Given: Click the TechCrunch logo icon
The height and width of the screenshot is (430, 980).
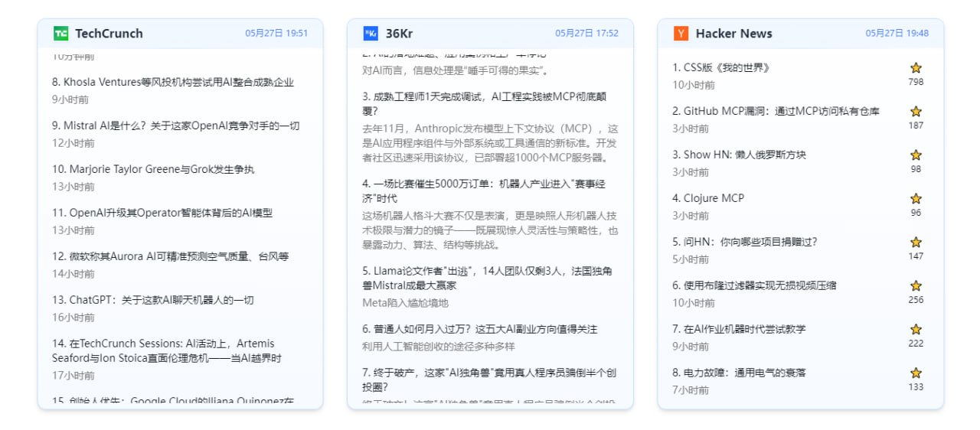Looking at the screenshot, I should (60, 34).
